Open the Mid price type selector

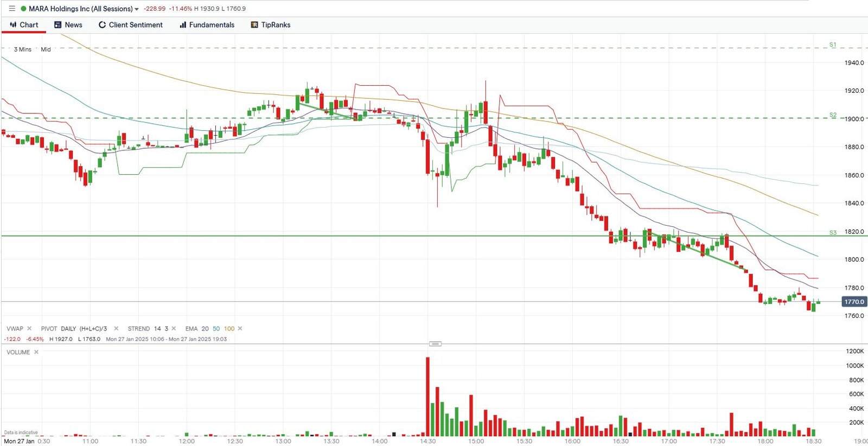[x=46, y=49]
